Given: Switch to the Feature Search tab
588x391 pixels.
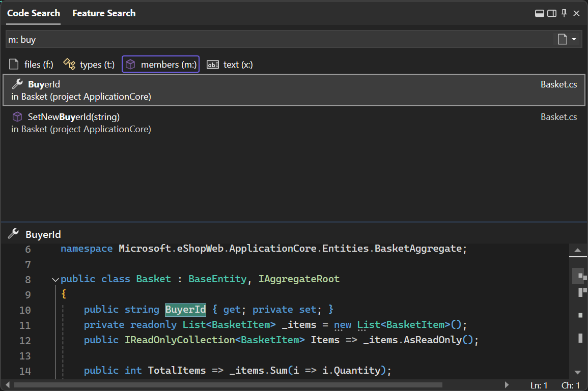Looking at the screenshot, I should 104,13.
